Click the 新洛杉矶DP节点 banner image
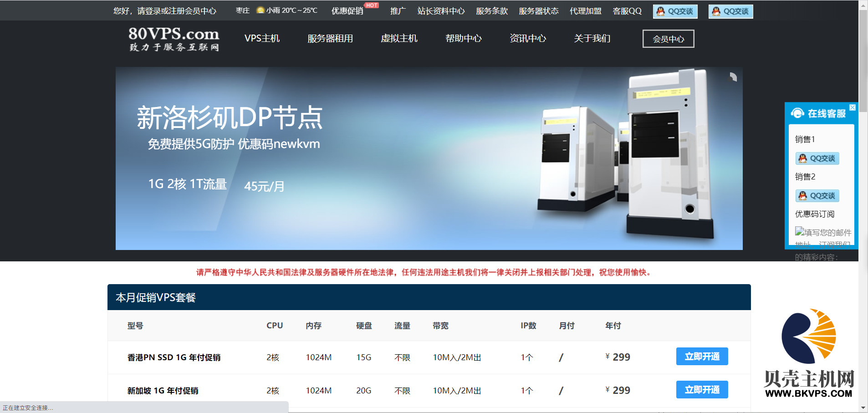Image resolution: width=868 pixels, height=413 pixels. 429,158
